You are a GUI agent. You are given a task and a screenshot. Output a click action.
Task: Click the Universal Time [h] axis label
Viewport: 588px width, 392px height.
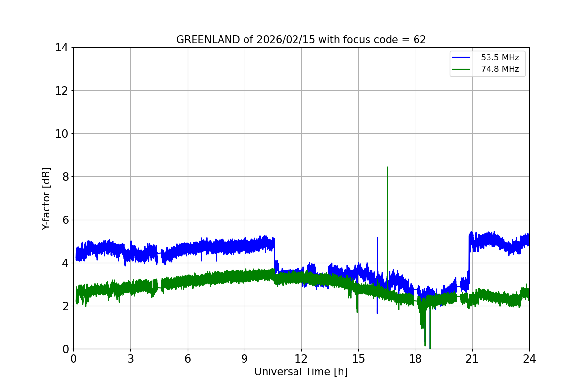tap(301, 372)
